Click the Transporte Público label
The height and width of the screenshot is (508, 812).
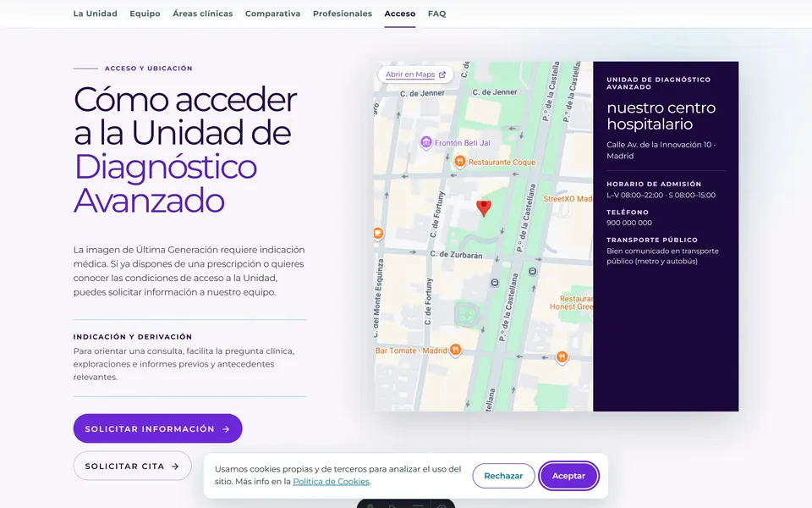coord(652,240)
